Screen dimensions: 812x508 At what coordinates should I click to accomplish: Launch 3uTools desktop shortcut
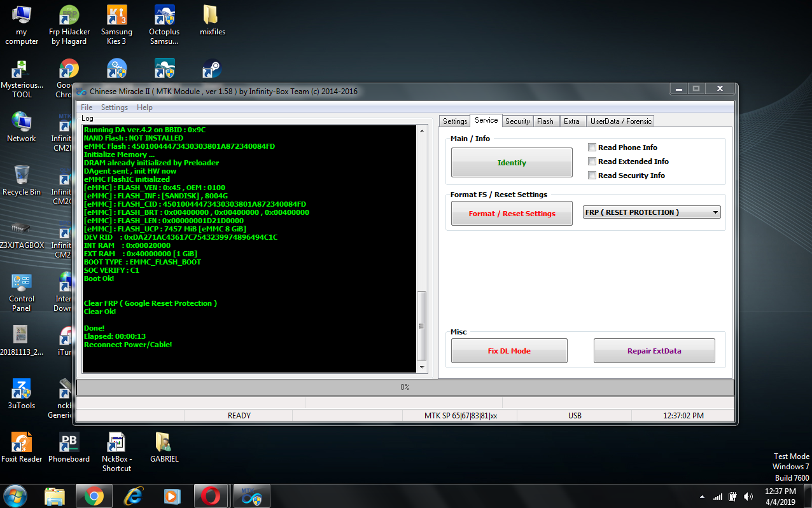(x=22, y=394)
